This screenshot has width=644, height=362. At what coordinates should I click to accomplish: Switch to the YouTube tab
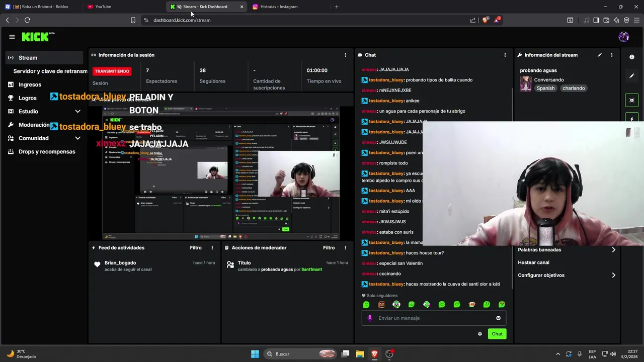123,7
